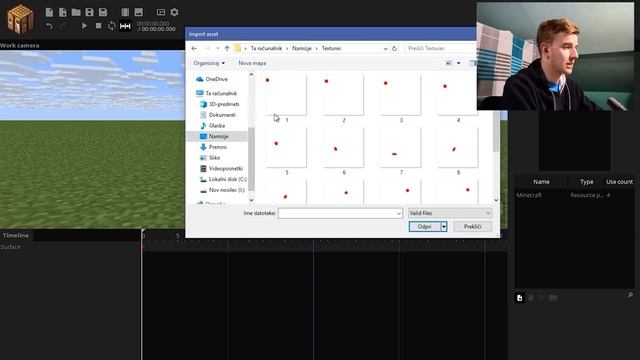Screen dimensions: 640x360
Task: Expand the Odpri button's split arrow
Action: pyautogui.click(x=444, y=227)
